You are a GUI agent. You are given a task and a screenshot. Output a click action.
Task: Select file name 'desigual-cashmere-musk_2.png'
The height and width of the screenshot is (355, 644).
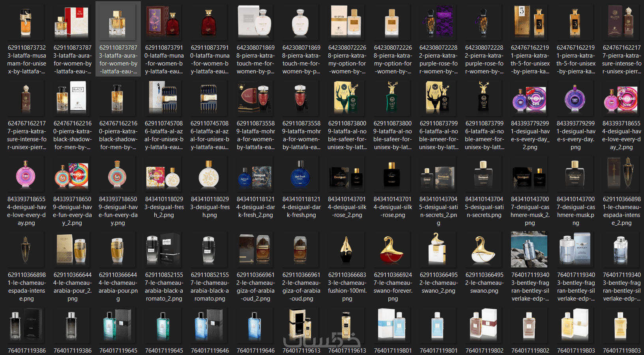pyautogui.click(x=530, y=211)
